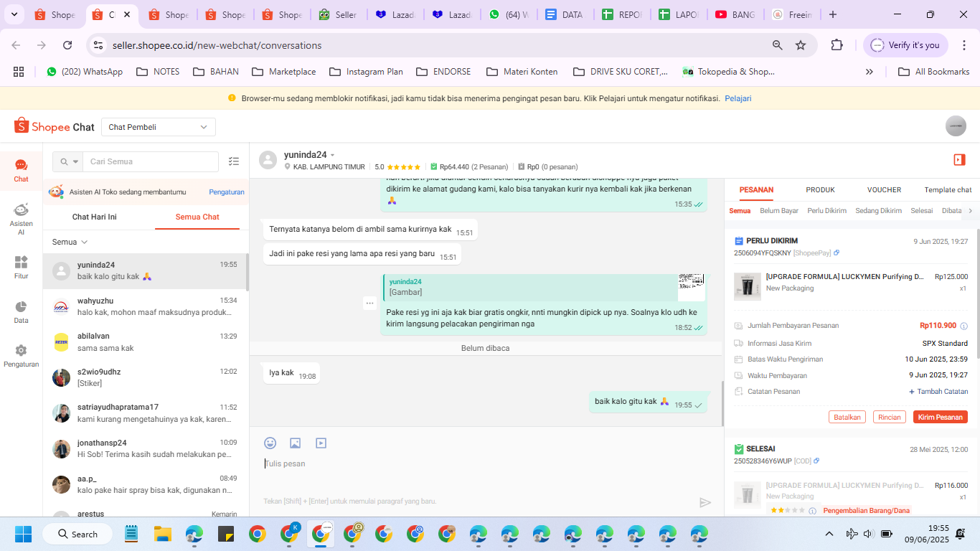Open the seller profile avatar at top right
Viewport: 980px width, 551px height.
956,126
